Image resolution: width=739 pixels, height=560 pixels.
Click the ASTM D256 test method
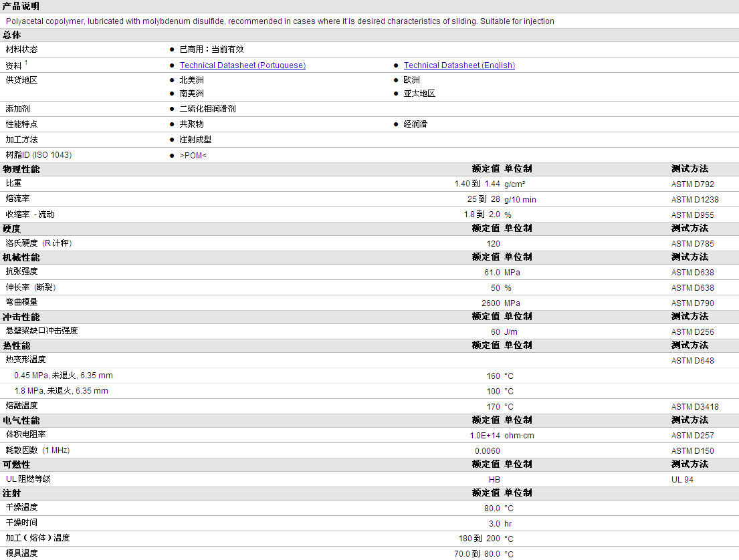692,332
